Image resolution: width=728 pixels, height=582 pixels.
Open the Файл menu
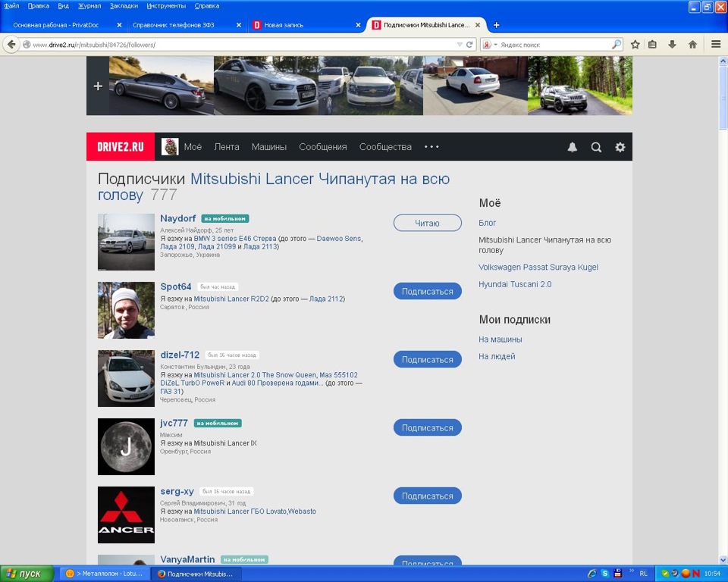click(11, 6)
